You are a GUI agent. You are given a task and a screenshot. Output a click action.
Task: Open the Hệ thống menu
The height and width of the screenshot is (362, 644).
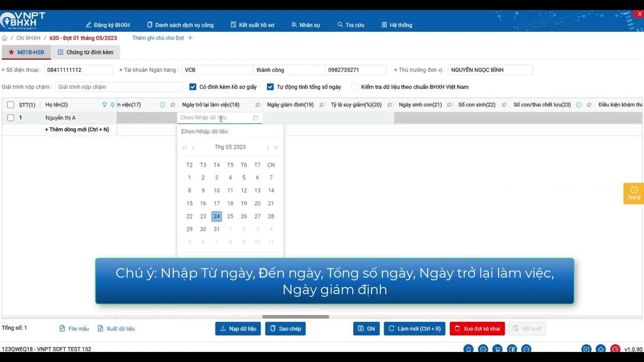(397, 25)
